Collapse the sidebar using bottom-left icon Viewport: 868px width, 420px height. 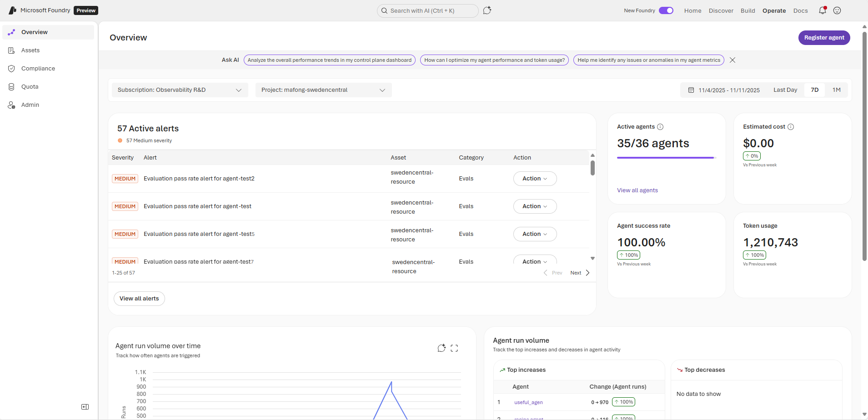click(x=85, y=407)
